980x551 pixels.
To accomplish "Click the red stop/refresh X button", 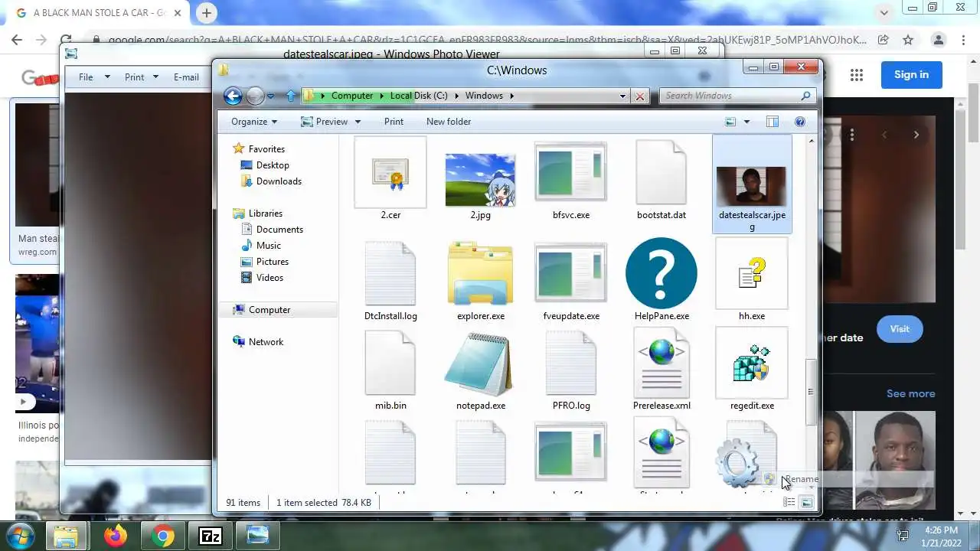I will point(640,96).
